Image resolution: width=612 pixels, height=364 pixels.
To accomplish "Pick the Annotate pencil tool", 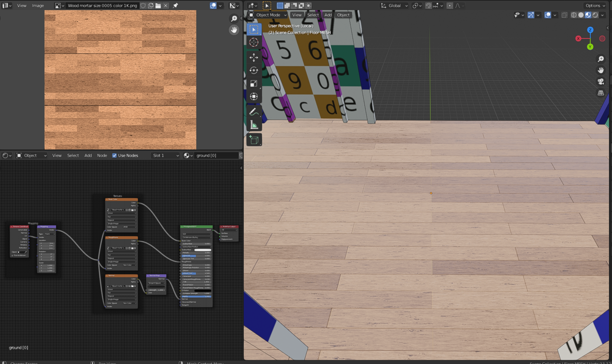I will [254, 112].
